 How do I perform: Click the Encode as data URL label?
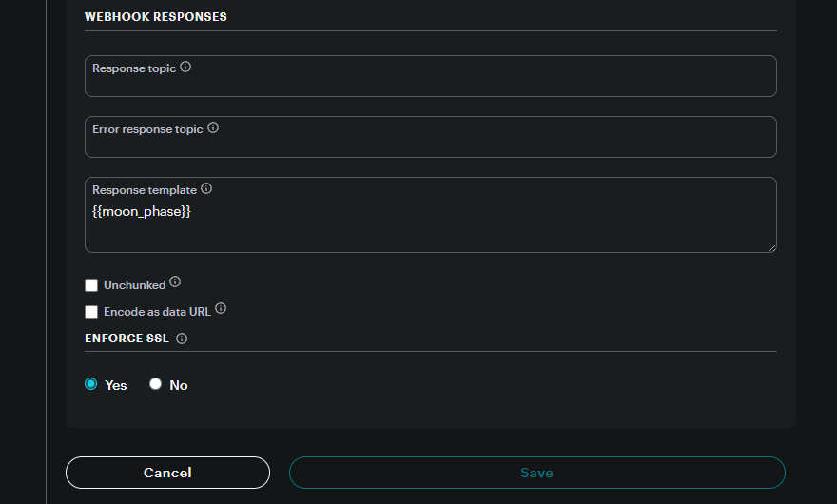[158, 312]
